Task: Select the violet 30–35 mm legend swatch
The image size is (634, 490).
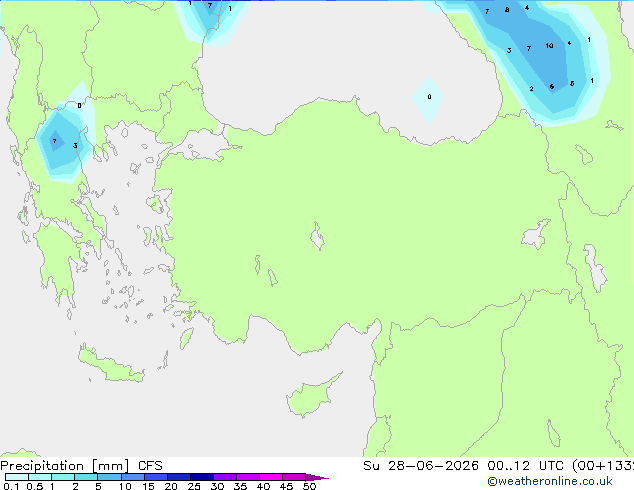Action: click(x=224, y=477)
